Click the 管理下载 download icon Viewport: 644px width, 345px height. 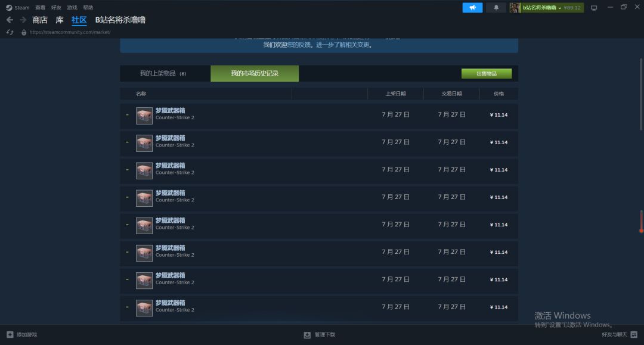(x=307, y=335)
